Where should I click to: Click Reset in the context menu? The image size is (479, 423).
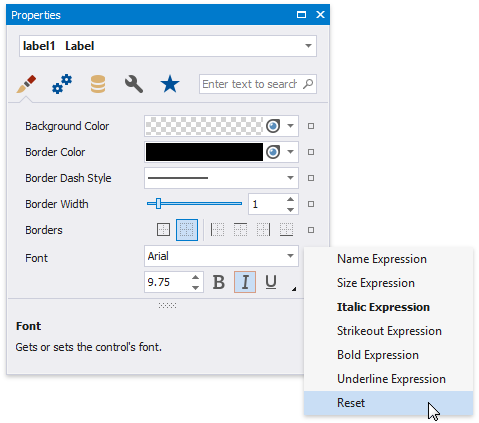(389, 403)
